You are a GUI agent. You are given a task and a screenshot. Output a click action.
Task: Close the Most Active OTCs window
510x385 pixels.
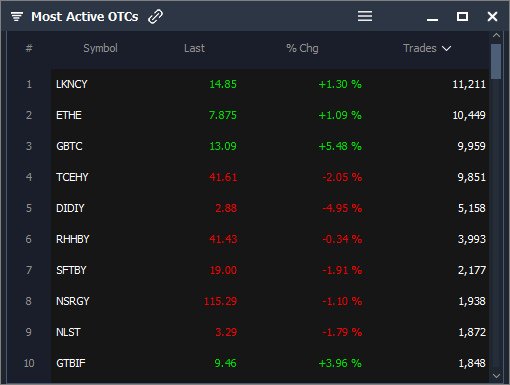[x=492, y=16]
